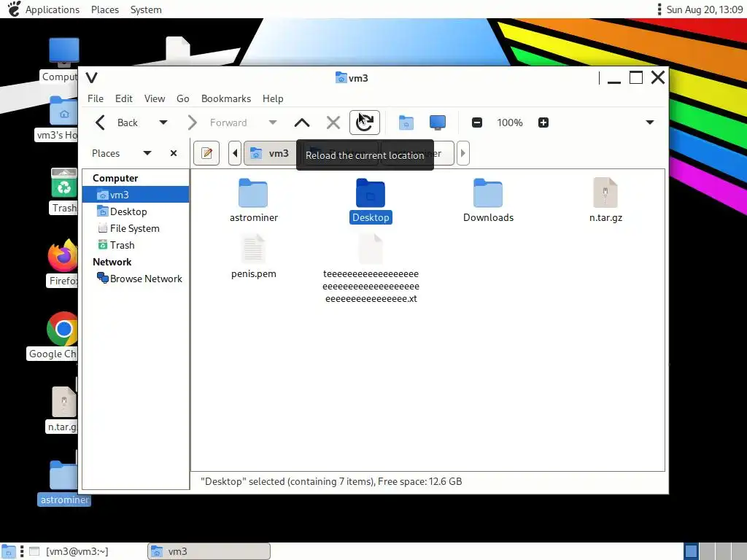Maximize the vm3 file manager window

(x=636, y=77)
